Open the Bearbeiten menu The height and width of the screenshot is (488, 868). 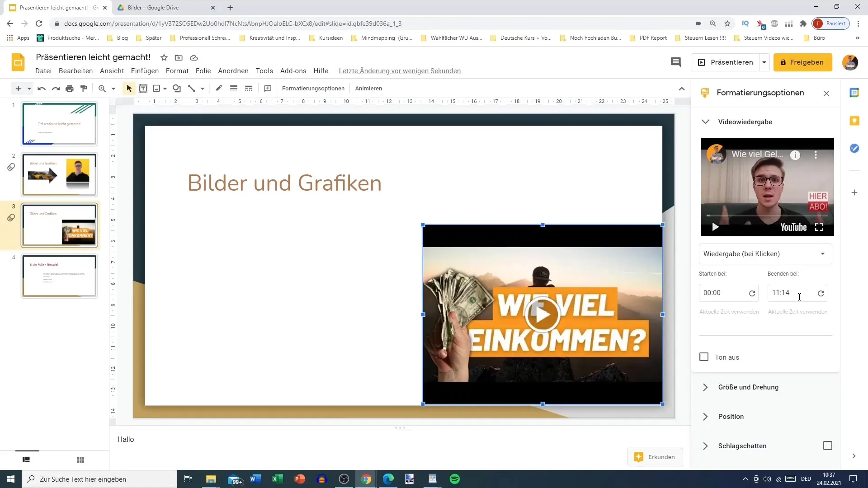coord(75,71)
